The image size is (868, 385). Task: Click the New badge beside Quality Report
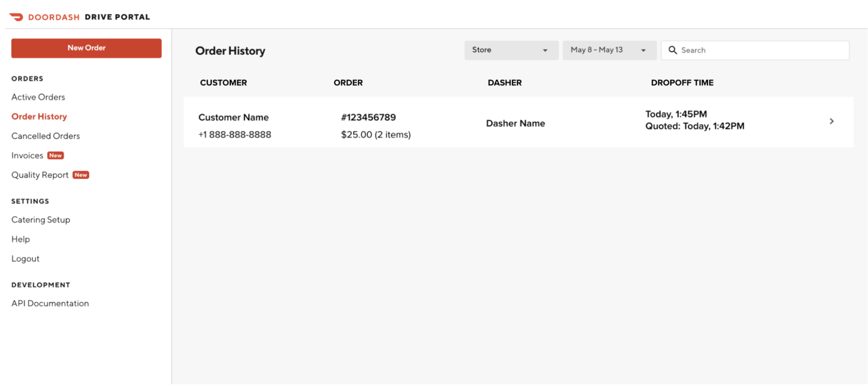pos(81,175)
